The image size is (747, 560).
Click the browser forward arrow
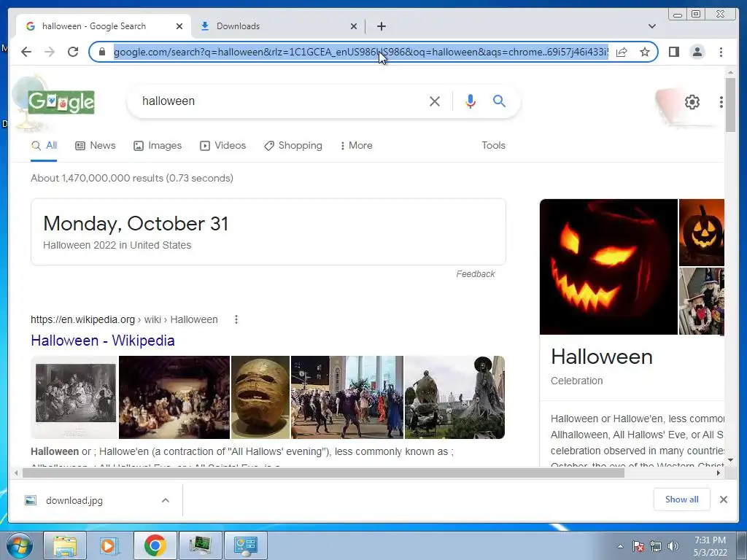click(x=50, y=52)
